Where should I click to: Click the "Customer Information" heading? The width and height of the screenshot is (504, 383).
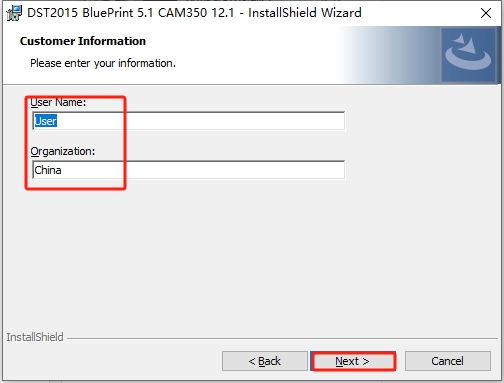click(83, 41)
